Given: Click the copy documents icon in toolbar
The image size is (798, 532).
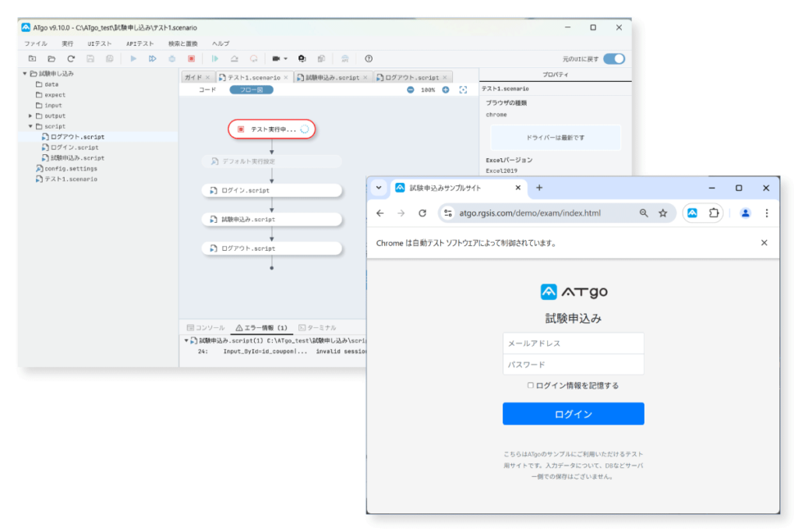Looking at the screenshot, I should [x=321, y=59].
